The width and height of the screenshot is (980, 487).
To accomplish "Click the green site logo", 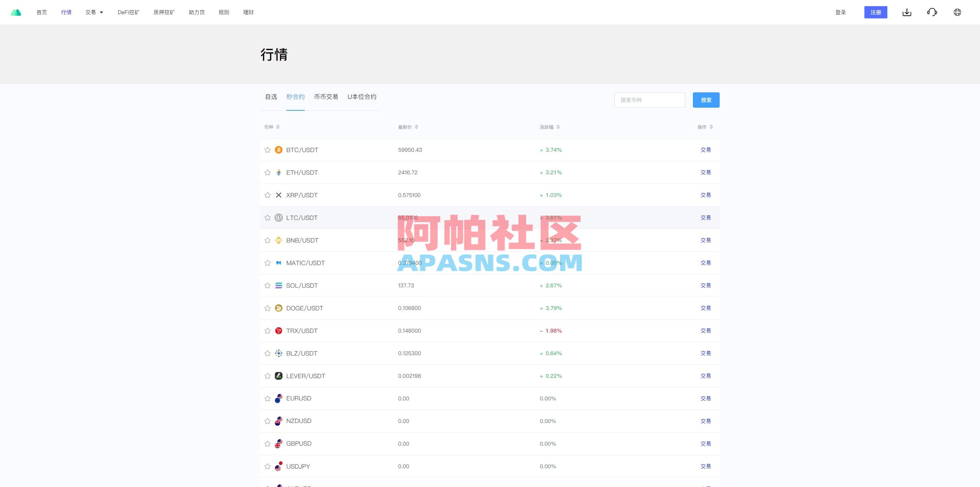I will (16, 12).
